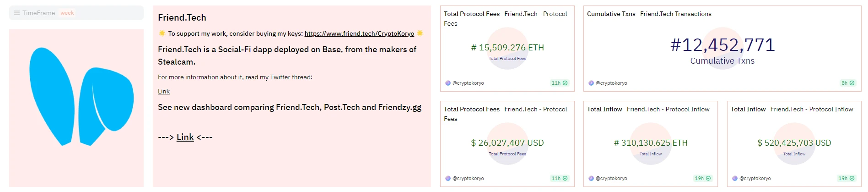Click the $ 520,425,703 USD total inflow value
Viewport: 868px width, 192px height.
coord(794,143)
